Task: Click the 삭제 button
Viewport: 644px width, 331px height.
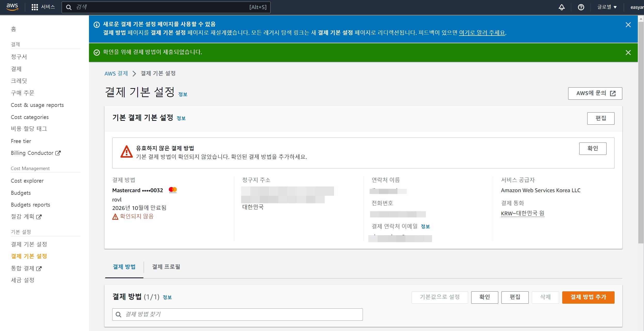Action: (x=545, y=297)
